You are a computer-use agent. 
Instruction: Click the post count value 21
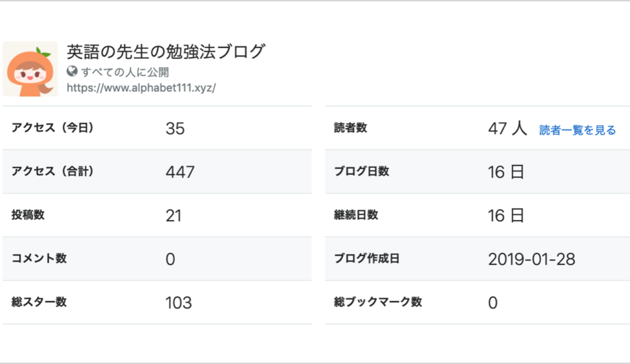(174, 216)
